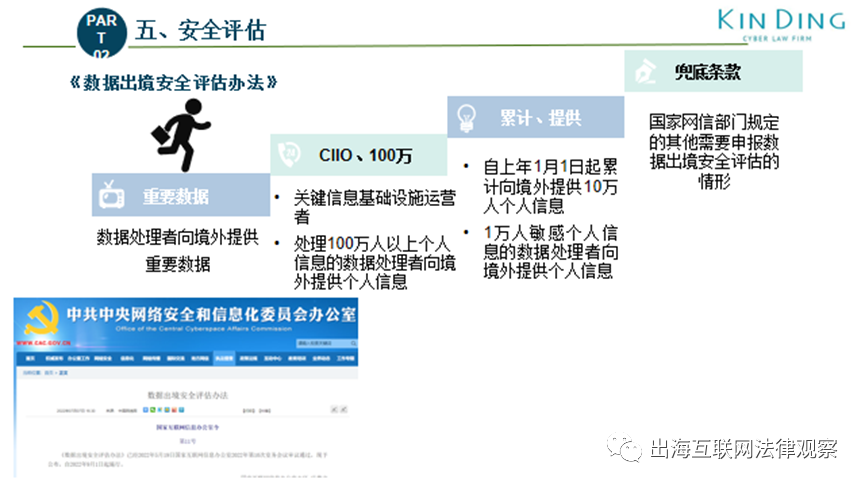Screen dimensions: 865x487
Task: Click the running man with briefcase icon
Action: pos(180,135)
